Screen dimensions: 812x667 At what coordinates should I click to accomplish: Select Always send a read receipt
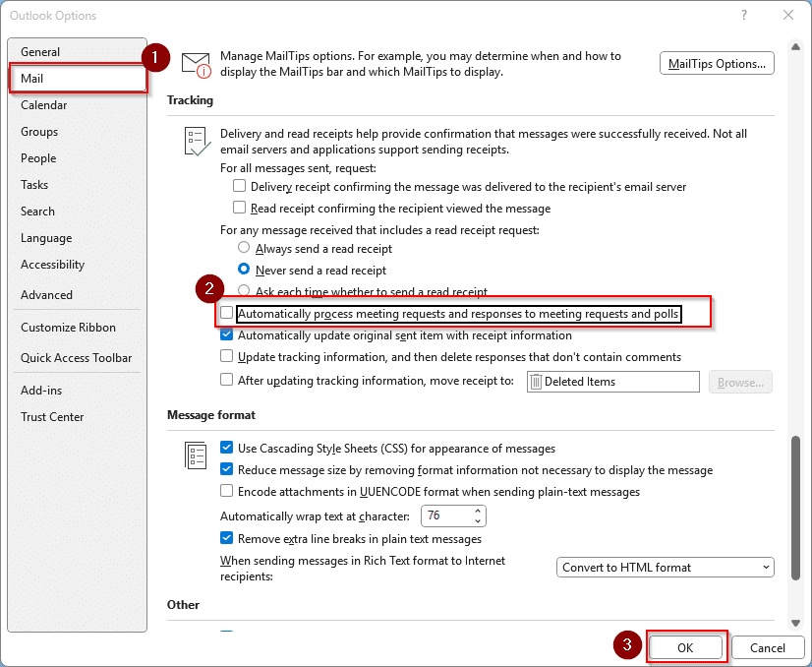(x=244, y=248)
